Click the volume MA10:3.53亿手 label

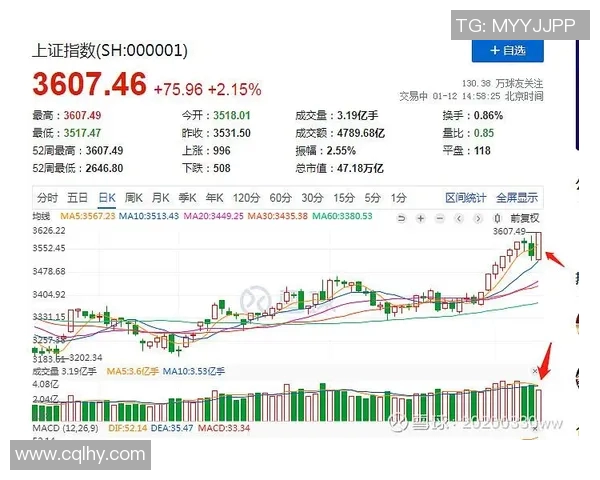click(194, 371)
